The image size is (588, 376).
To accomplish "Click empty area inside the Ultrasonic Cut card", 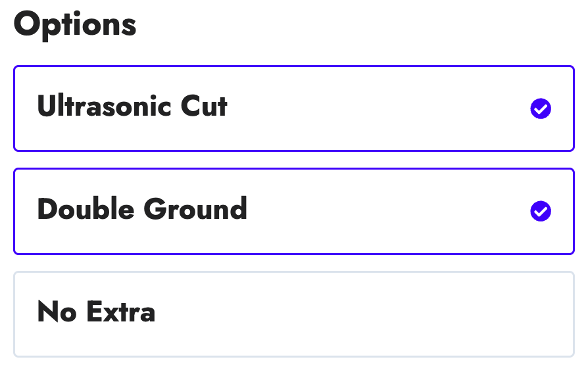I will tap(375, 108).
